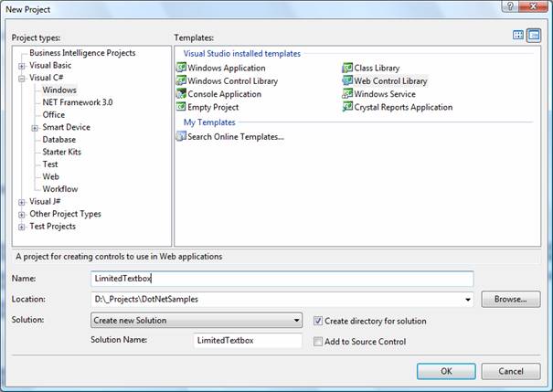Image resolution: width=553 pixels, height=392 pixels.
Task: Expand the Visual Basic node
Action: [22, 66]
